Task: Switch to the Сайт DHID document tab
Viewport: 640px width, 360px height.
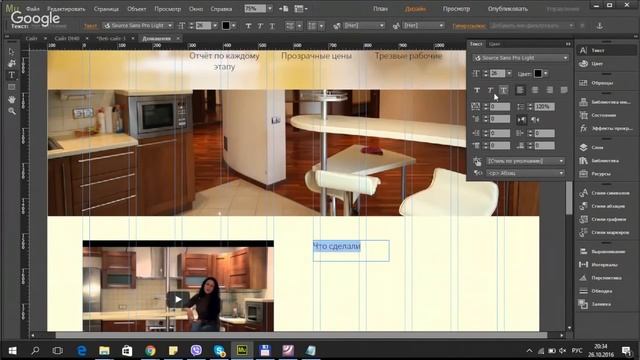Action: (67, 38)
